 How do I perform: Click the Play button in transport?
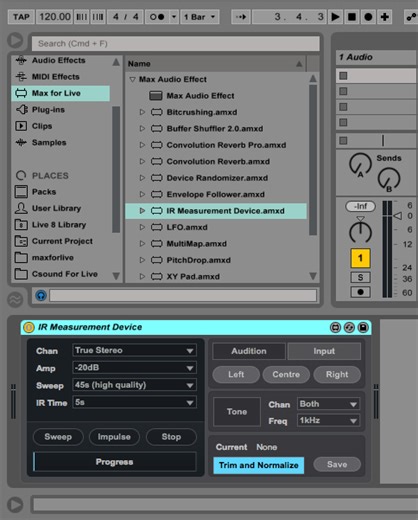coord(335,17)
